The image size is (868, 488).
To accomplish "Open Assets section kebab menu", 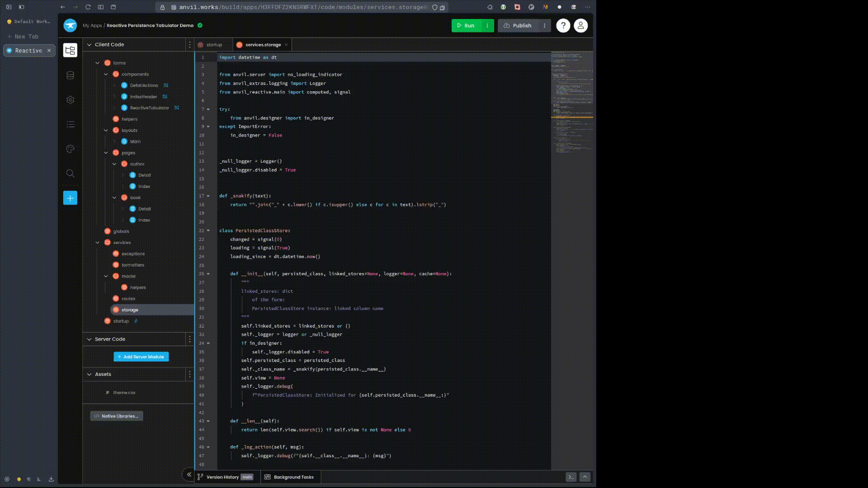I will pyautogui.click(x=189, y=374).
